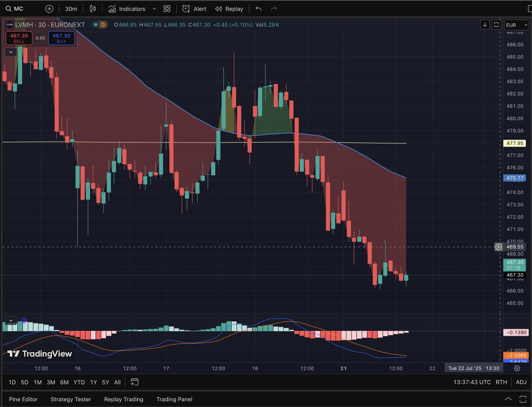Collapse the chart legend chevron
This screenshot has width=532, height=407.
[x=10, y=52]
